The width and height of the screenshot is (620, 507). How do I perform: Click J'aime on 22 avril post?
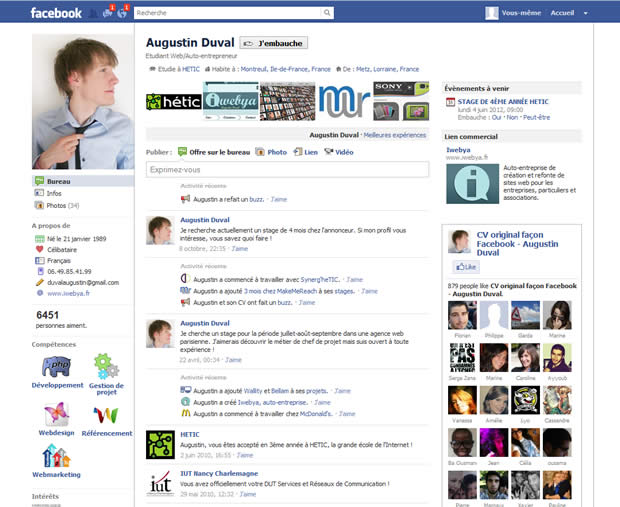(233, 360)
